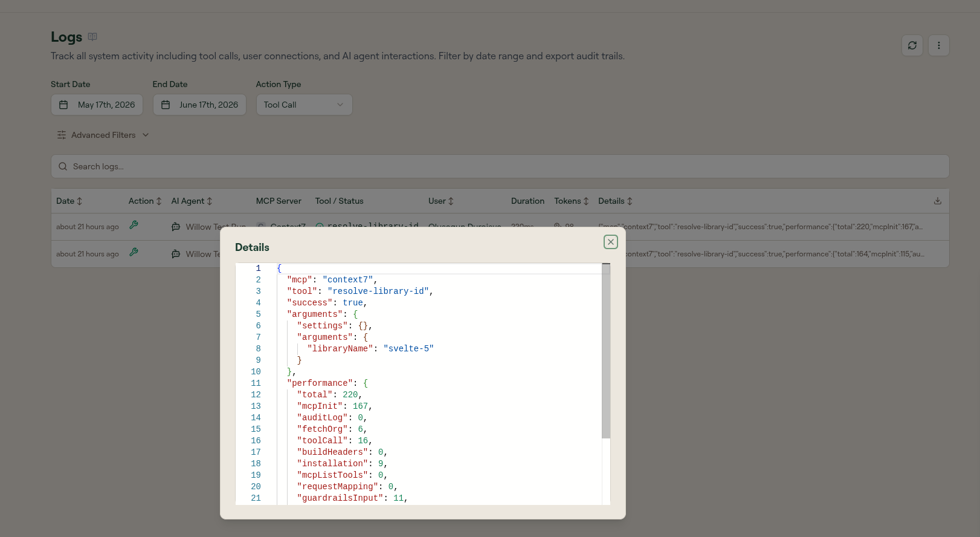Click the JSON viewer vertical scrollbar thumb
The image size is (980, 537).
(606, 351)
